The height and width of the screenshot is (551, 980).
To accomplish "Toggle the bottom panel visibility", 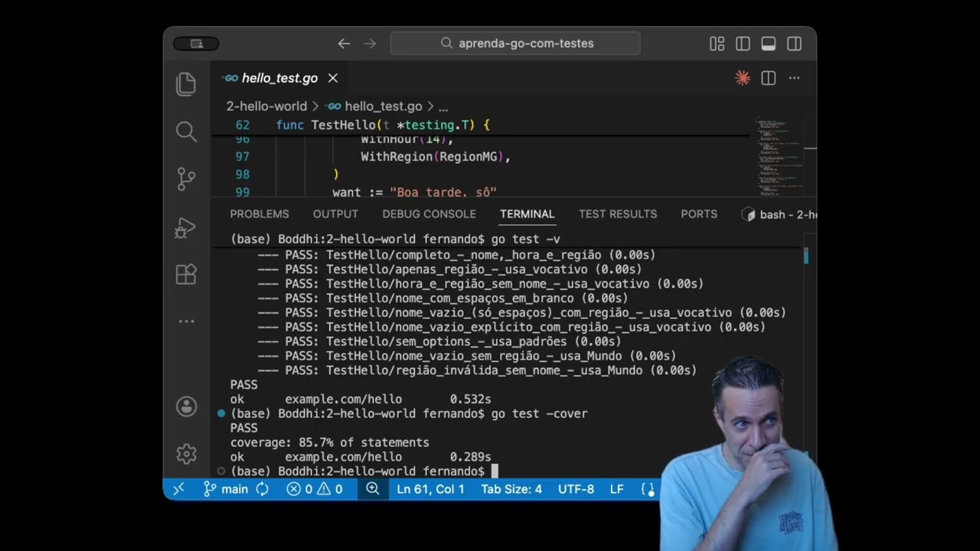I will (x=769, y=44).
